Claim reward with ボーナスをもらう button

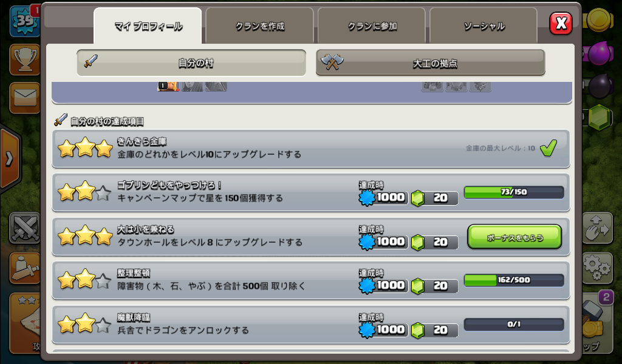(514, 237)
